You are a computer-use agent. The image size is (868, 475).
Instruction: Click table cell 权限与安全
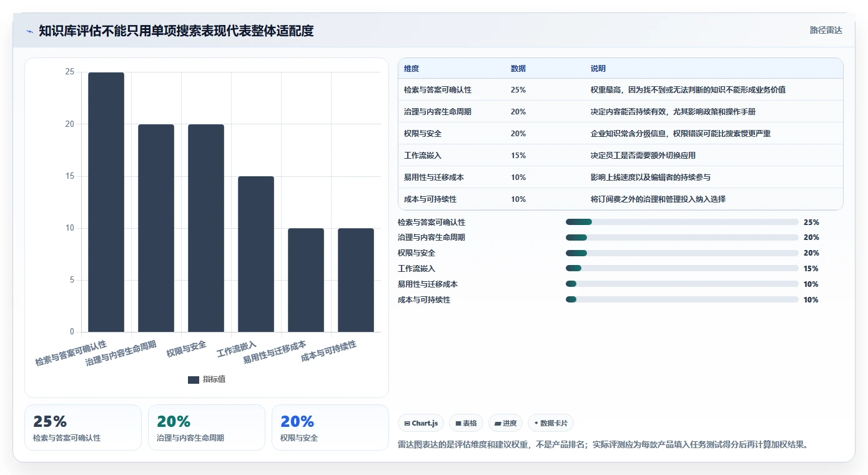(x=423, y=134)
